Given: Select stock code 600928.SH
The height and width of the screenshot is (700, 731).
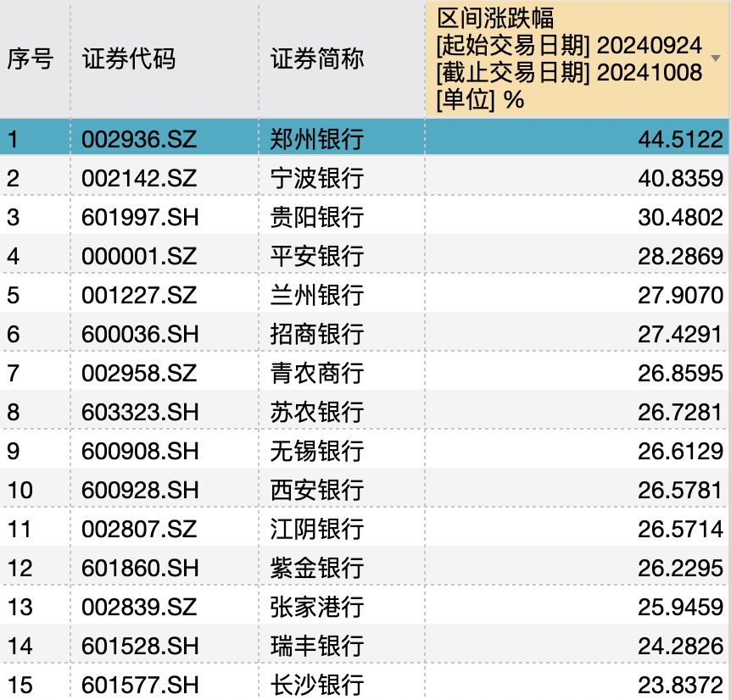Looking at the screenshot, I should pyautogui.click(x=140, y=490).
